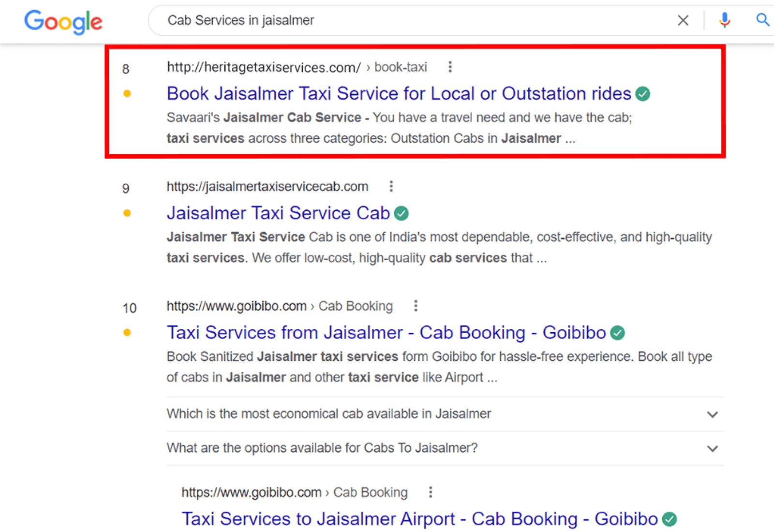The height and width of the screenshot is (532, 774).
Task: Click the "Cab Booking" breadcrumb under goibibo.com
Action: coord(355,306)
